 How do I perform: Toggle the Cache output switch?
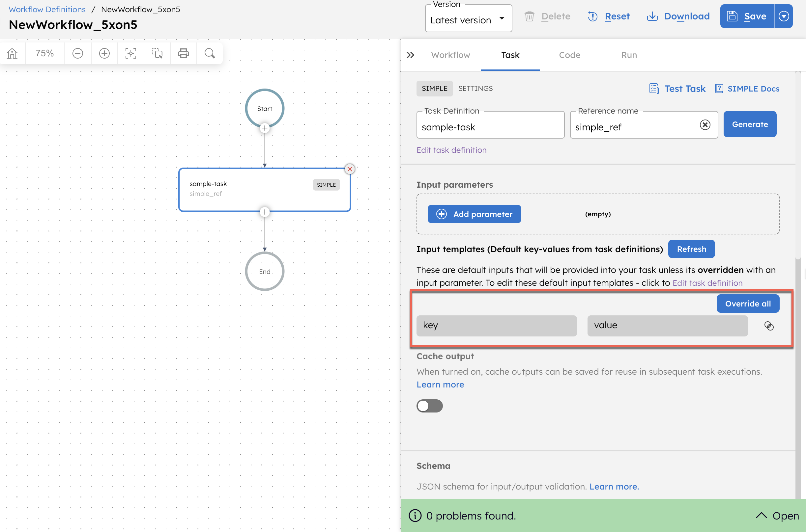point(429,406)
